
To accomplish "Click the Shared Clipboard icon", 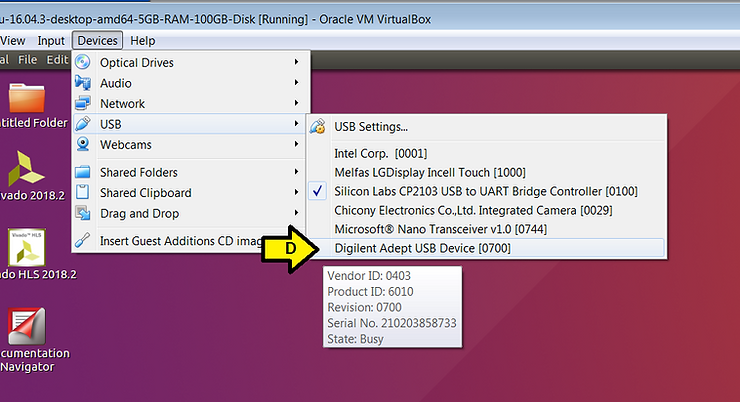I will (83, 192).
